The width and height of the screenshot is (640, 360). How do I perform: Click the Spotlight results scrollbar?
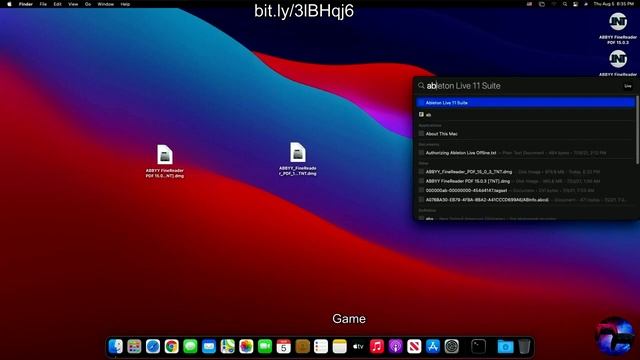(x=637, y=131)
